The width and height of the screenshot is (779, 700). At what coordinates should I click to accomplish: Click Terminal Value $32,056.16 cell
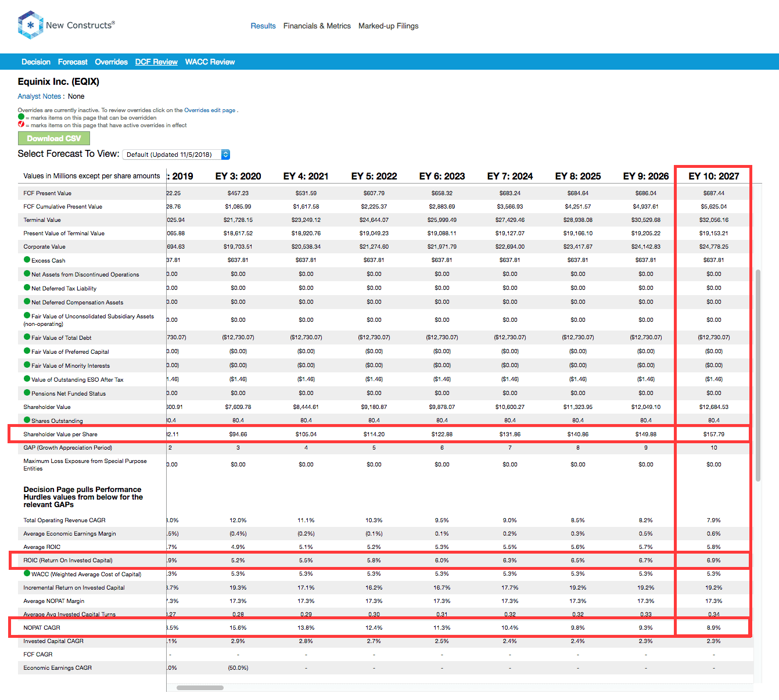pyautogui.click(x=714, y=220)
